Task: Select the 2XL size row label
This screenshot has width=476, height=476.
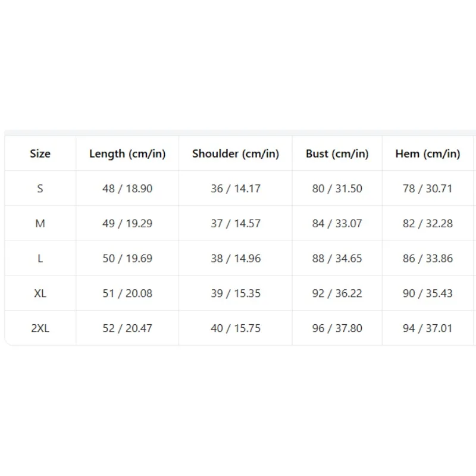Action: [40, 328]
